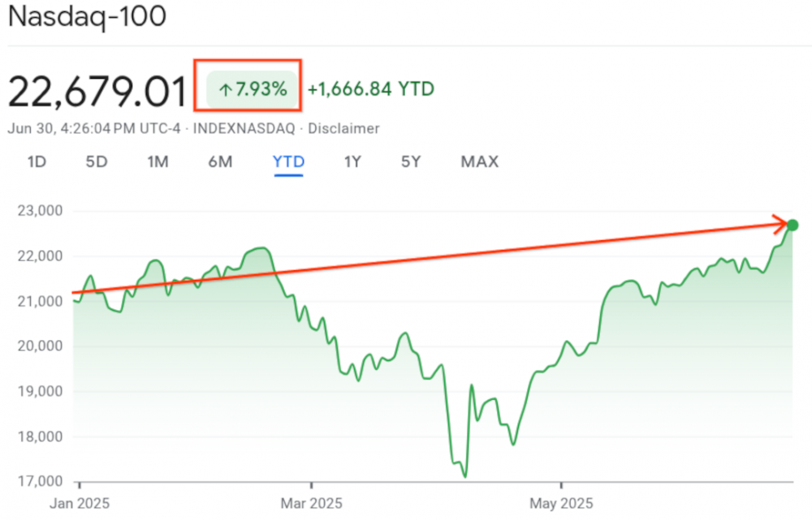Click the Nasdaq-100 title

pos(87,17)
